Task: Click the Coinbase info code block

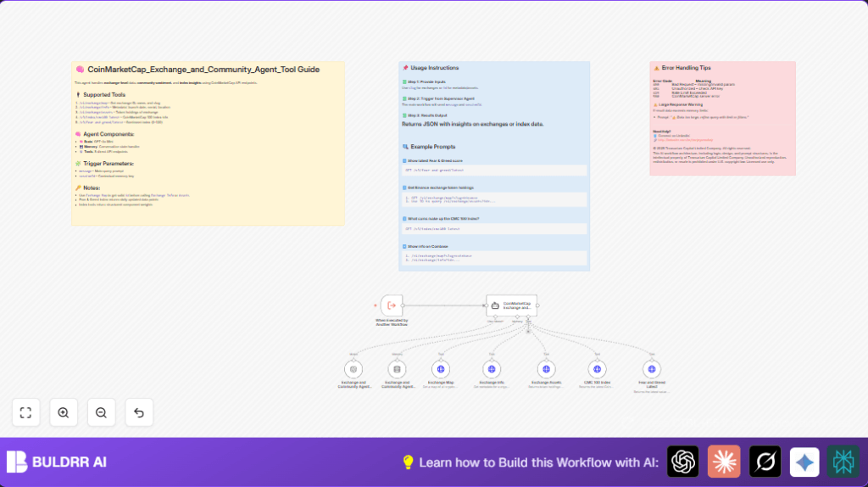Action: pyautogui.click(x=494, y=258)
